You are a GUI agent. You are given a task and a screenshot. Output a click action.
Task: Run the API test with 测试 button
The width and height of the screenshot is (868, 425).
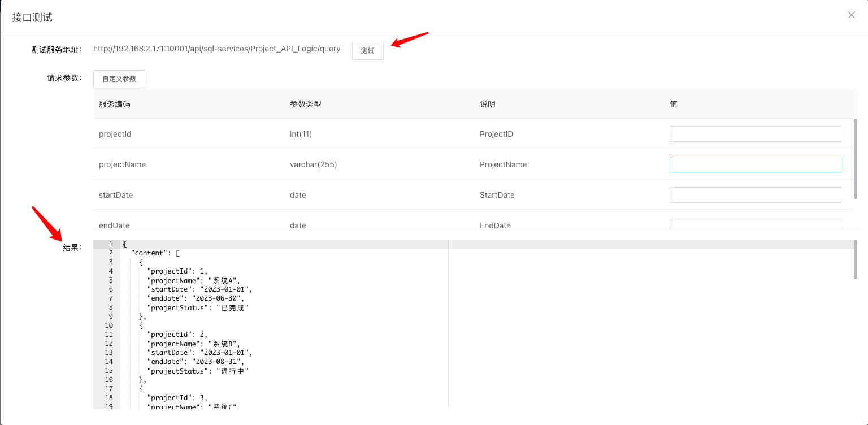pyautogui.click(x=367, y=50)
